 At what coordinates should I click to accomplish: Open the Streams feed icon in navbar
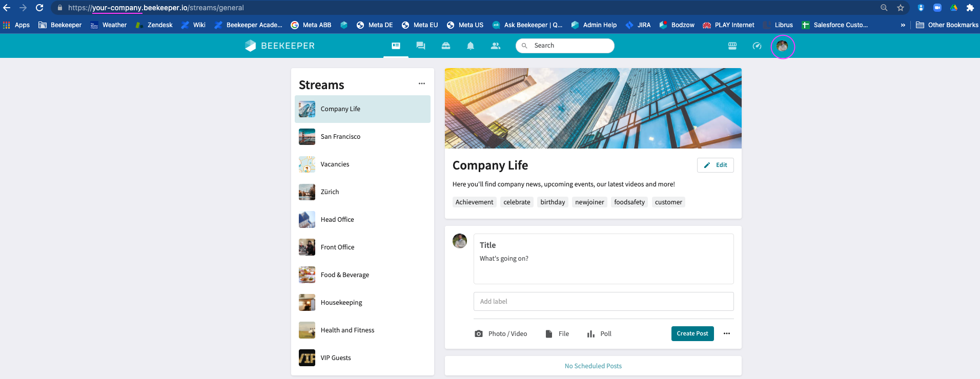tap(396, 46)
